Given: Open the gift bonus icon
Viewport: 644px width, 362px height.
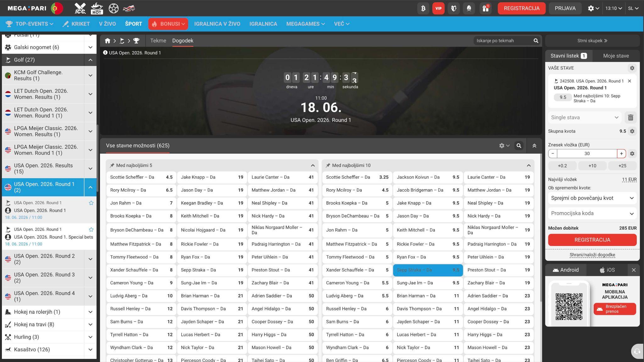Looking at the screenshot, I should 486,8.
